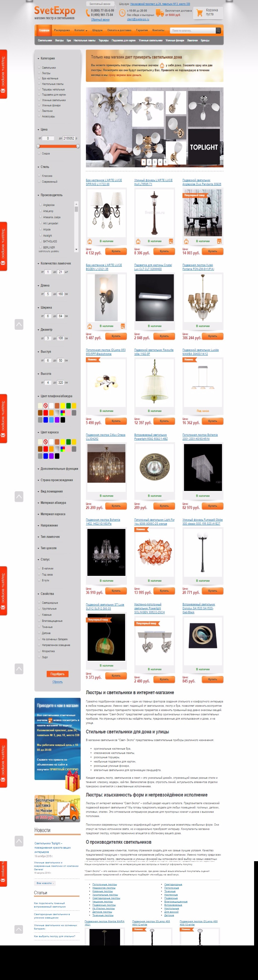Click showroom shop icon under Hull L76585.71
This screenshot has height=980, width=258.
[171, 241]
